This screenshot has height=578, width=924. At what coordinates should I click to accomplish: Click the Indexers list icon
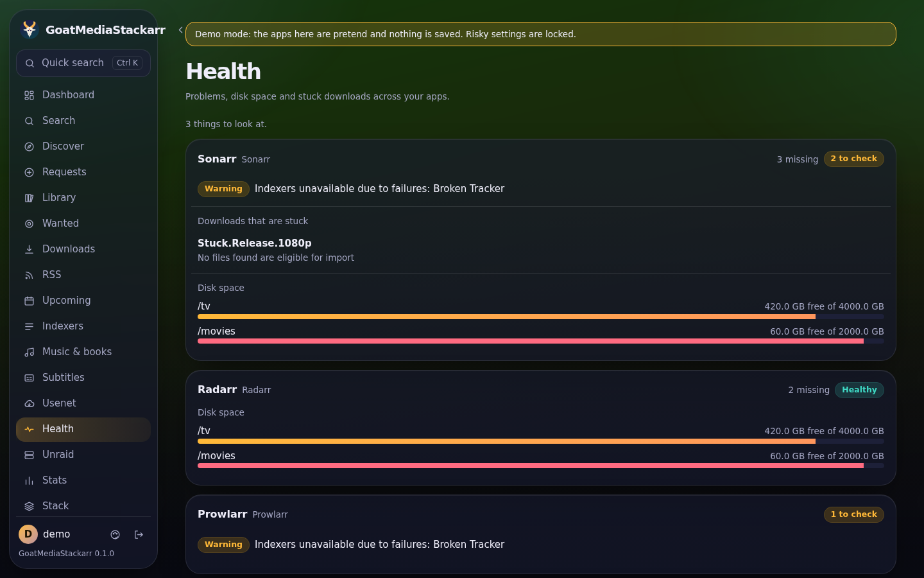[29, 326]
